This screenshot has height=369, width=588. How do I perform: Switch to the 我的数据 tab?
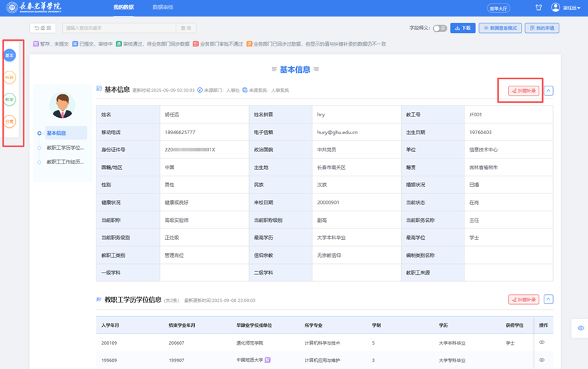point(123,8)
